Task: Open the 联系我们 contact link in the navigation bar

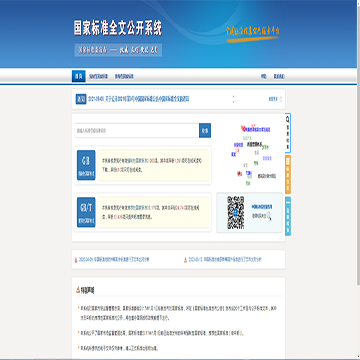Action: coord(279,77)
